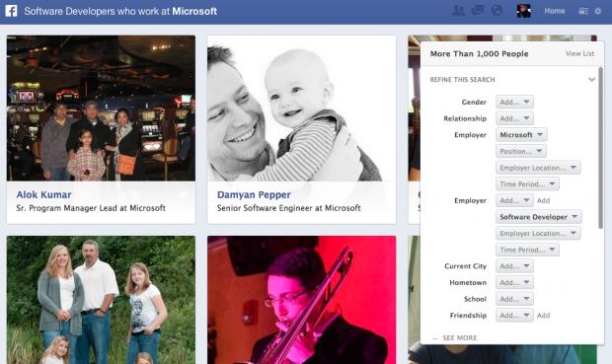
Task: Click Damyan Pepper's baby photo thumbnail
Action: (301, 109)
